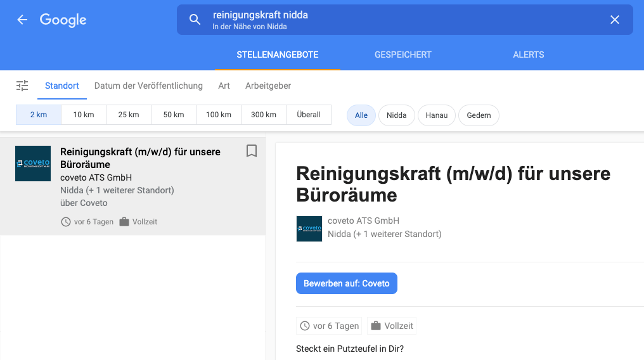Screen dimensions: 644x360
Task: Click briefcase icon in detail panel chip
Action: pos(376,326)
